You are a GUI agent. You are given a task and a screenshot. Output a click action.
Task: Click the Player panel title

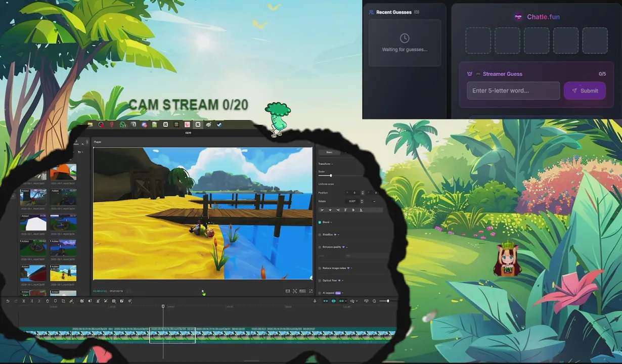[98, 142]
